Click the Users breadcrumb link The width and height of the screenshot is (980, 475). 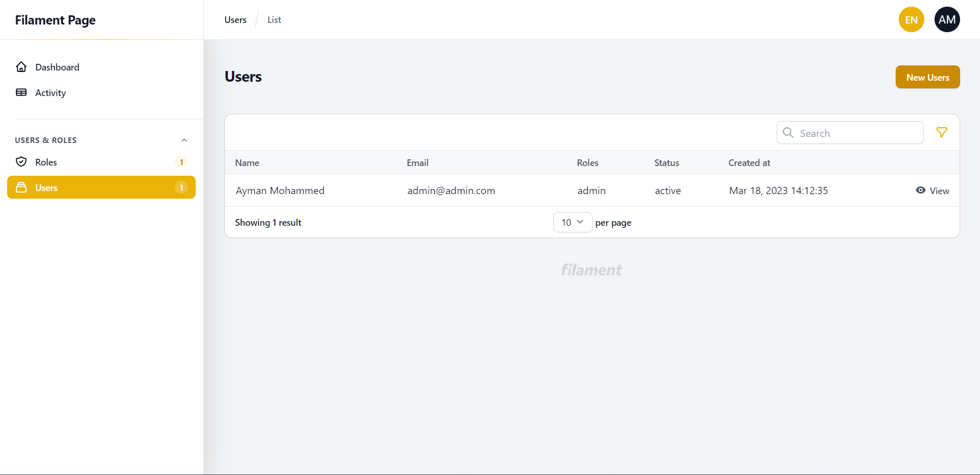[x=235, y=20]
